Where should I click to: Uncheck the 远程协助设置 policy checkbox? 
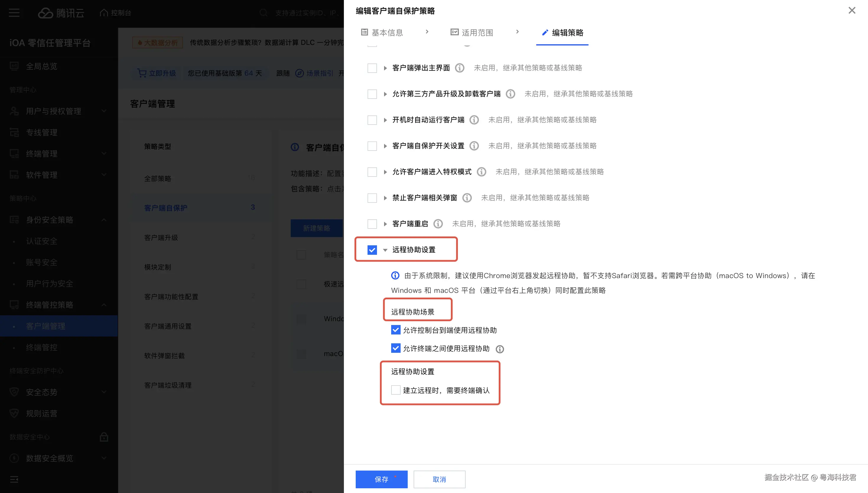pos(372,250)
